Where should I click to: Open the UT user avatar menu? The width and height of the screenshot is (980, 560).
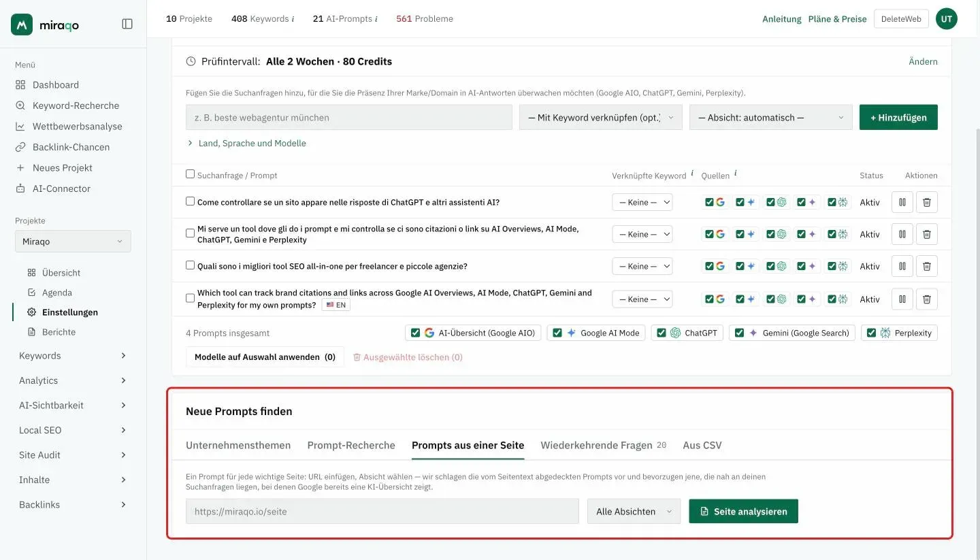pyautogui.click(x=946, y=19)
